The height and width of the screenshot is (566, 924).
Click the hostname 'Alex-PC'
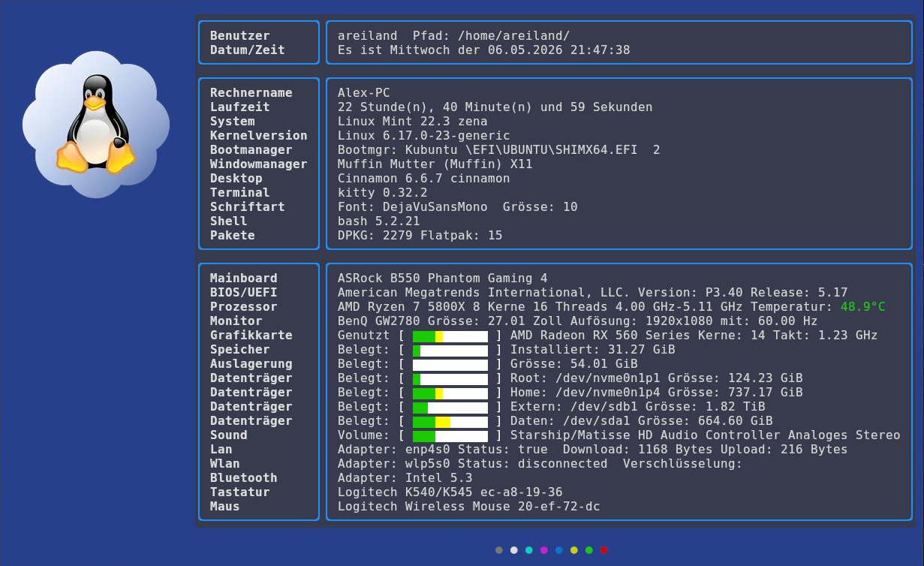(364, 92)
